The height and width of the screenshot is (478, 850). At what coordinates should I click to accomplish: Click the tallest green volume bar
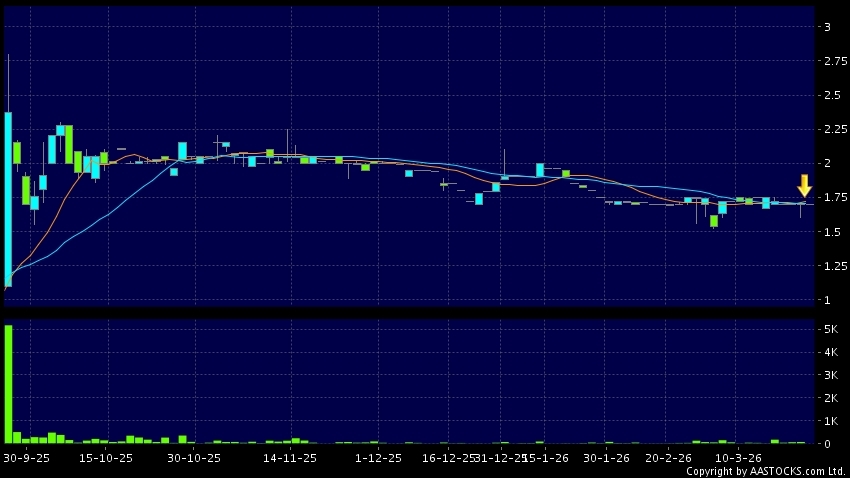click(8, 383)
